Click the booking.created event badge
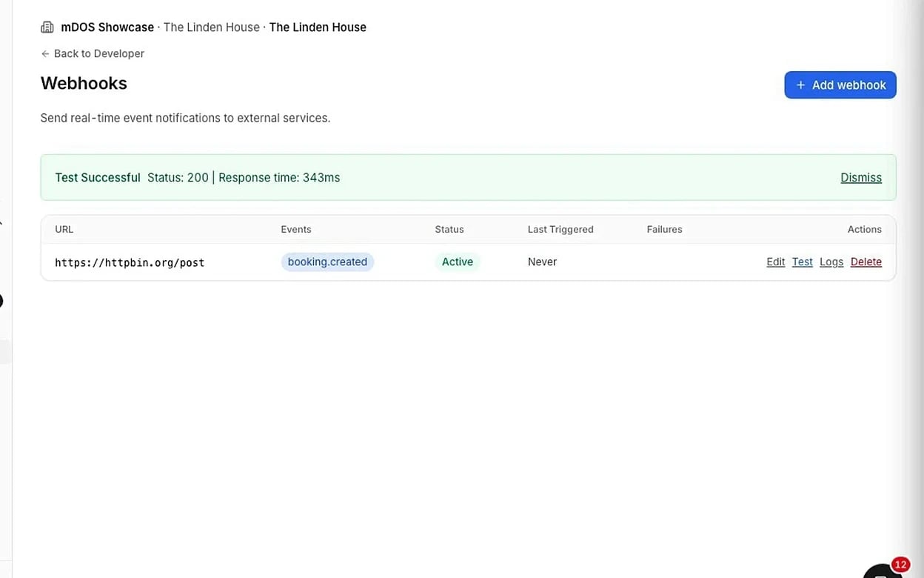Screen dimensions: 924x578 click(327, 262)
